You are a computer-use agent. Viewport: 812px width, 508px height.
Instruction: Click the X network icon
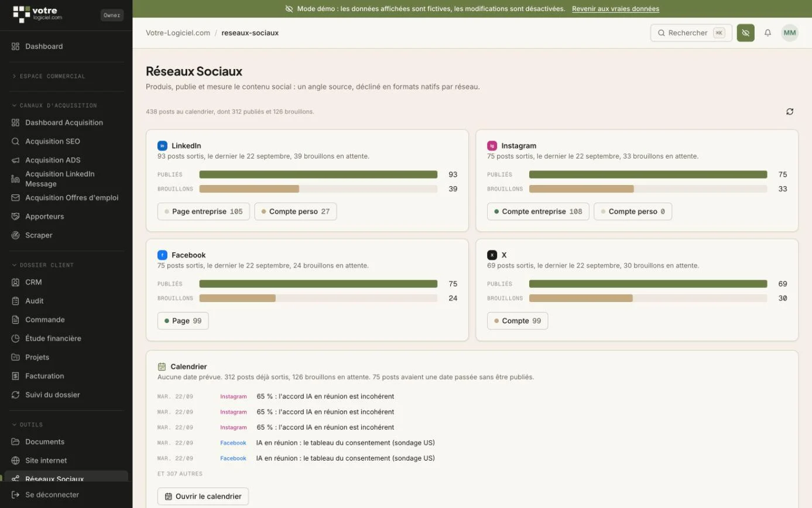tap(492, 255)
